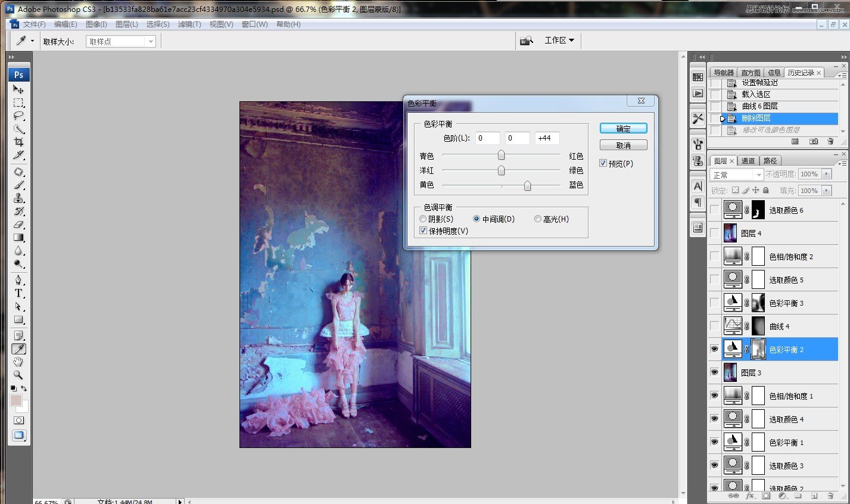Select the Brush tool
This screenshot has width=850, height=504.
18,185
